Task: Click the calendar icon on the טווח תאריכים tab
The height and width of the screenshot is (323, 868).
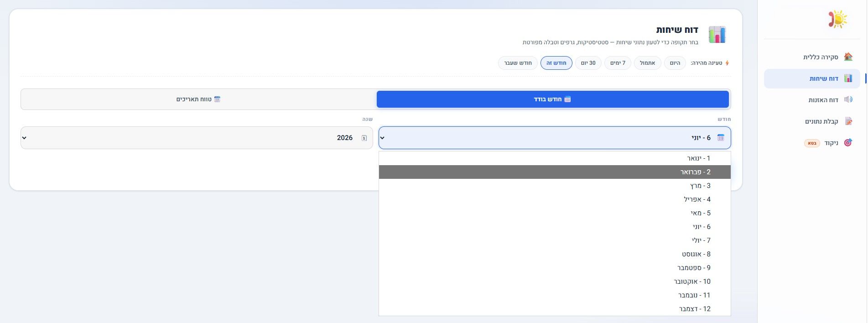Action: pyautogui.click(x=217, y=99)
